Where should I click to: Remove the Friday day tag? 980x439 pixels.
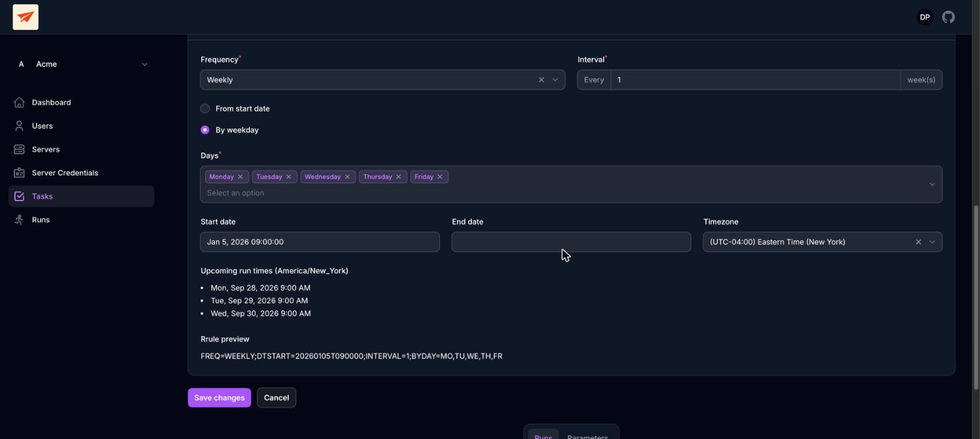pyautogui.click(x=440, y=177)
